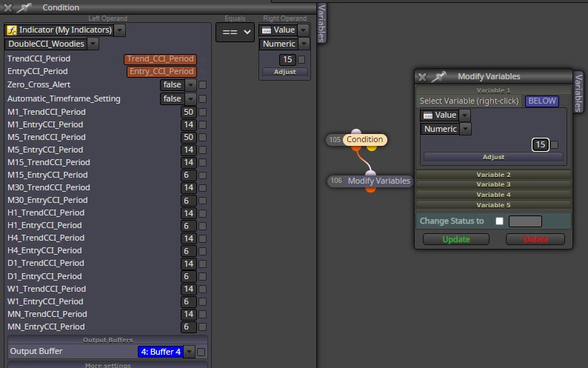588x368 pixels.
Task: Open the == comparison operator dropdown
Action: [235, 33]
